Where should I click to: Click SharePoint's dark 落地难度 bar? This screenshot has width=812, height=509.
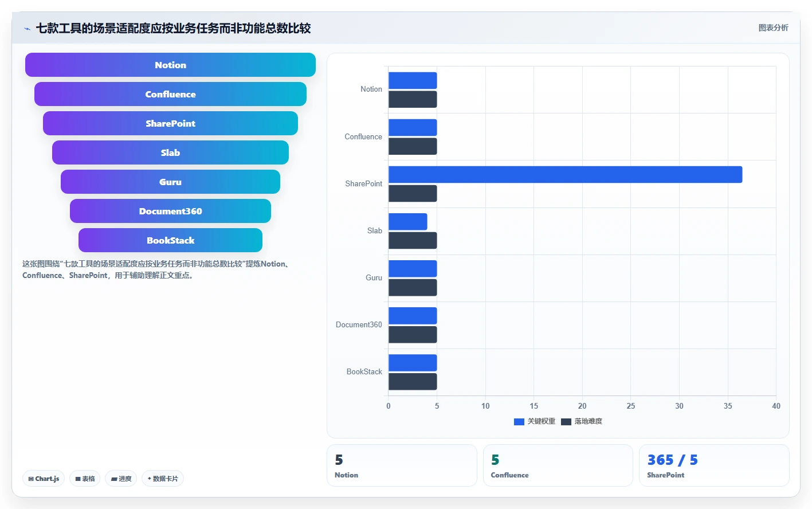coord(413,193)
